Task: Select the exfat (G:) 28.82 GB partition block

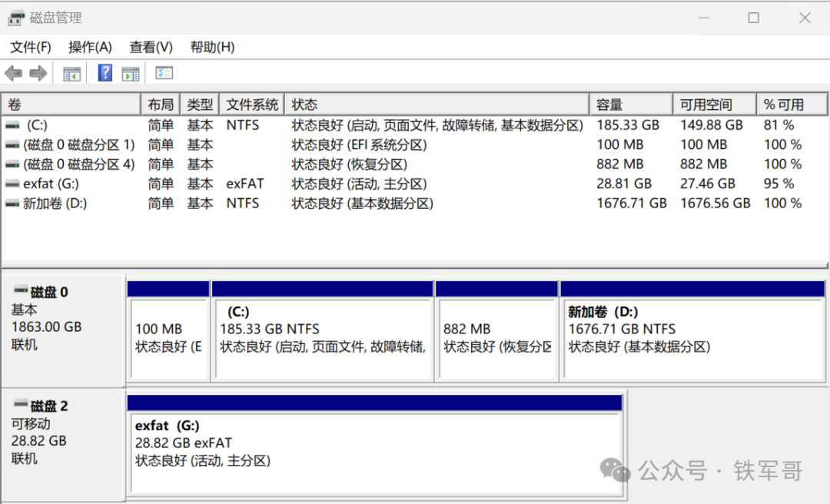Action: (375, 447)
